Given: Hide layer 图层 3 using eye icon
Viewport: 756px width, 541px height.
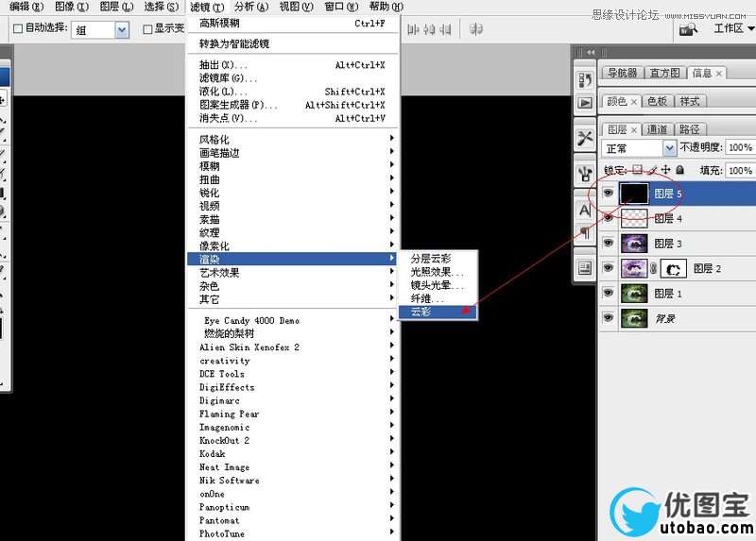Looking at the screenshot, I should coord(609,244).
